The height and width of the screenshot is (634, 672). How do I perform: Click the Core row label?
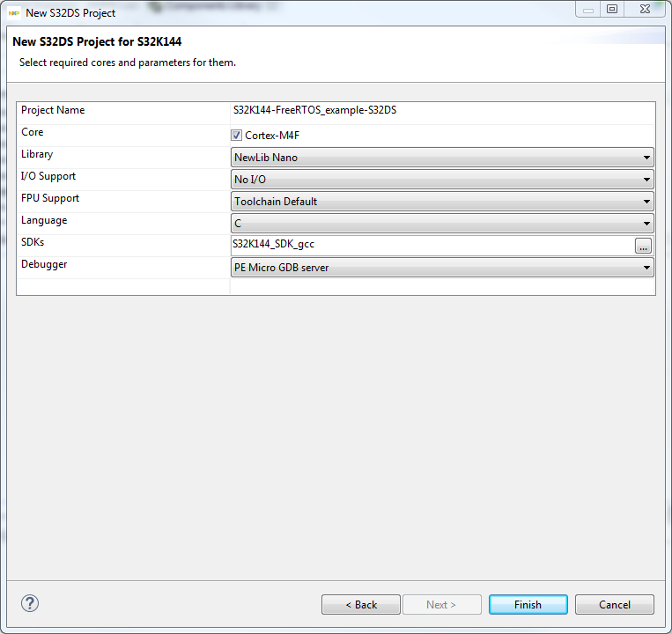pos(32,132)
